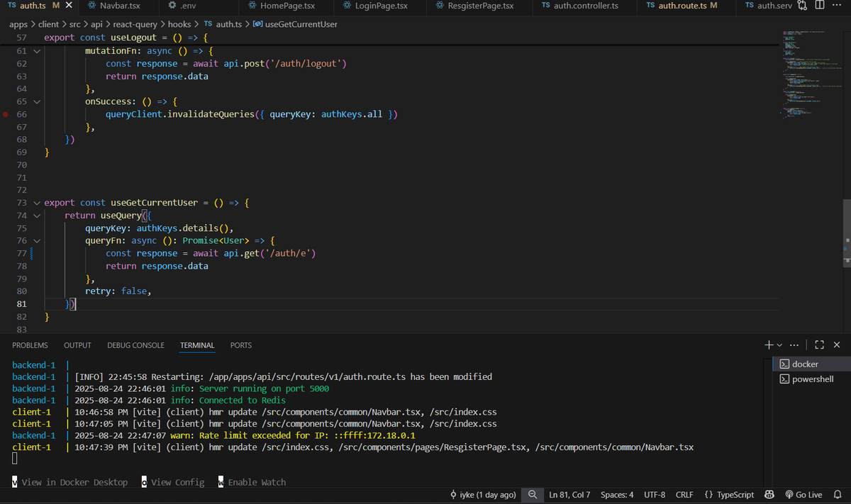Click the zoom-out magnifier in status bar
This screenshot has height=504, width=851.
(533, 495)
